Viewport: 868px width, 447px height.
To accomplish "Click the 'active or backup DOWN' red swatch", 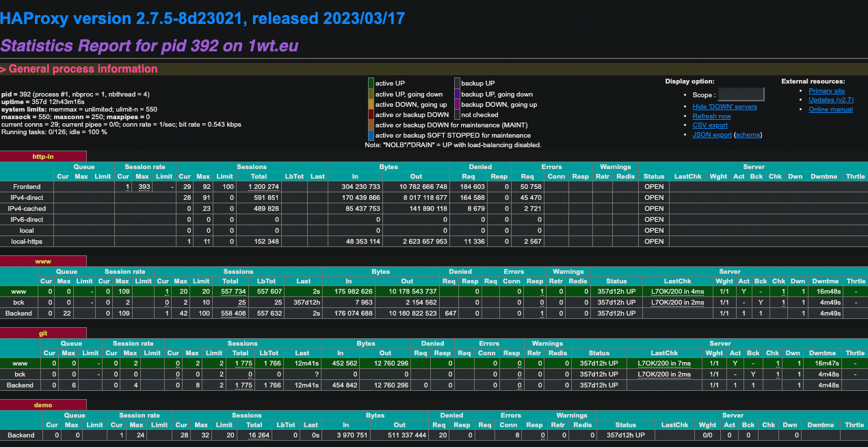I will (371, 115).
